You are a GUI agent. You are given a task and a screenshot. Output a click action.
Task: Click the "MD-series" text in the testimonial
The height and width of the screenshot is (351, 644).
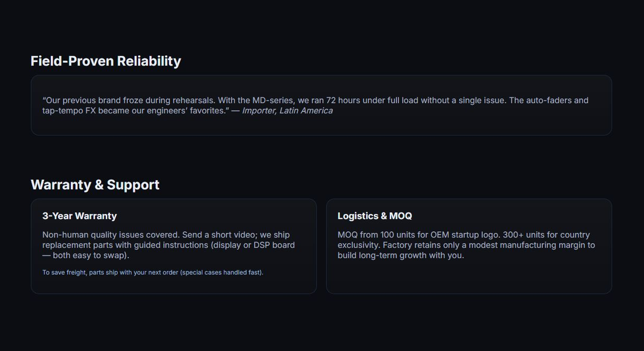273,100
